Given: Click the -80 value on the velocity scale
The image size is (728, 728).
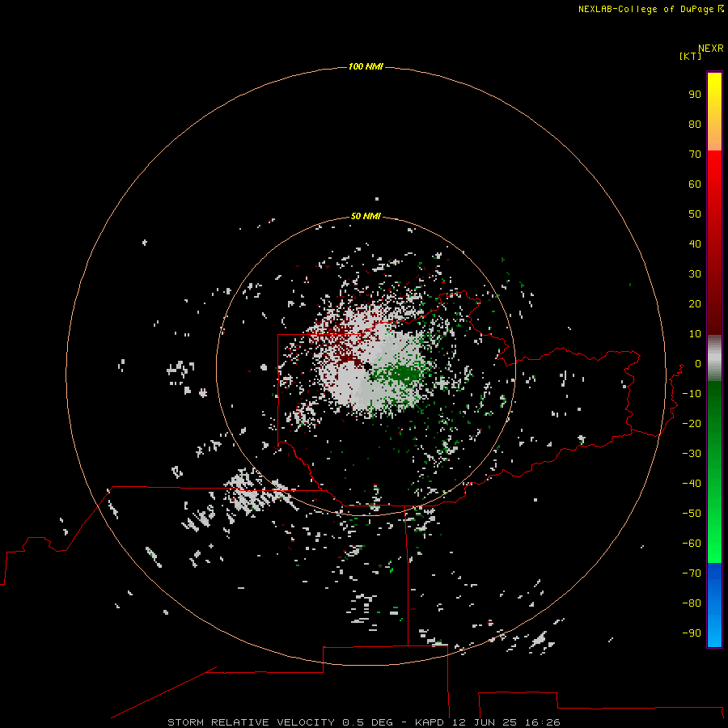Looking at the screenshot, I should click(x=692, y=603).
